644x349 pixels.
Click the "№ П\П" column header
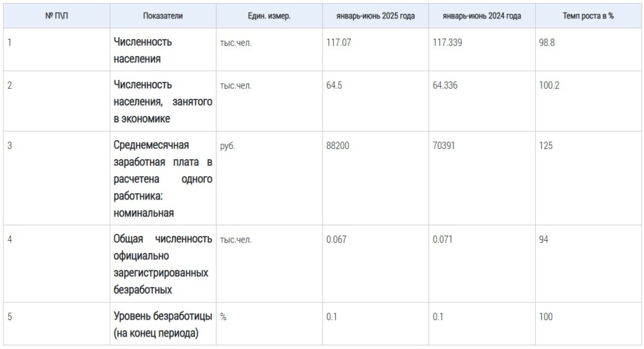click(x=57, y=16)
